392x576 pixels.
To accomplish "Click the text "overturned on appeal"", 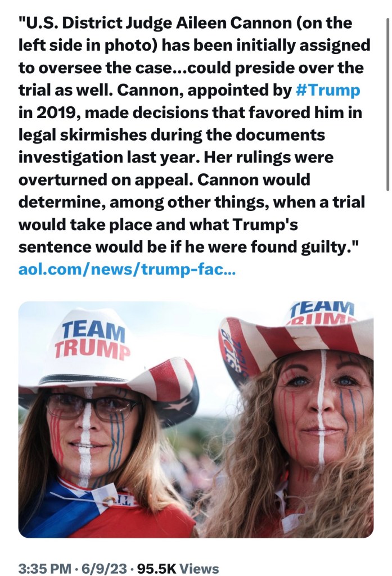I will [x=106, y=179].
